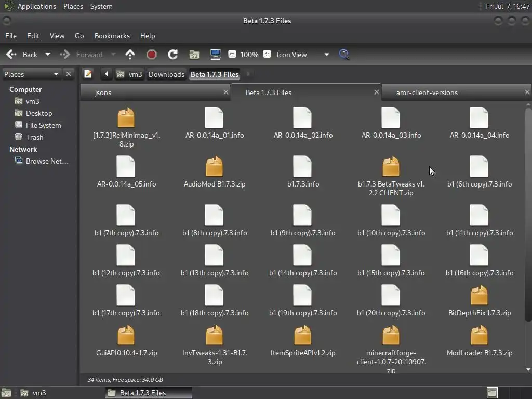Open the Home folder icon in toolbar

194,54
